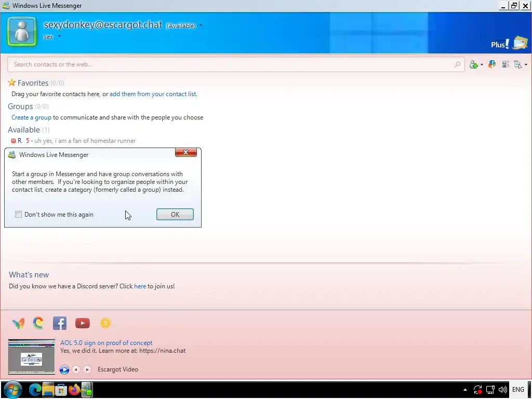Click the user display picture avatar
The image size is (532, 399).
tap(22, 32)
